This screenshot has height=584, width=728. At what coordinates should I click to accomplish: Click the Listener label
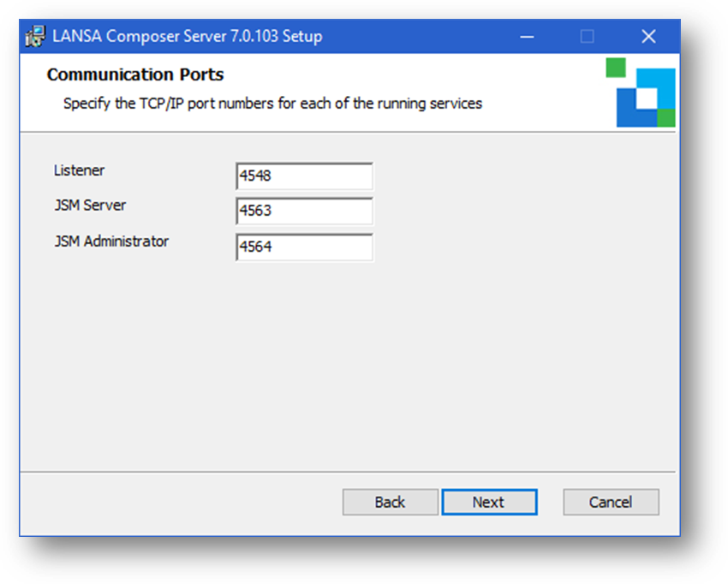79,170
